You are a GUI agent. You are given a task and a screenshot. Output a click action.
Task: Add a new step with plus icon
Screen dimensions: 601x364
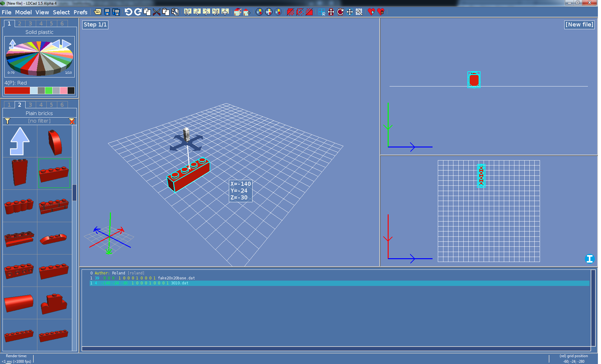point(225,12)
